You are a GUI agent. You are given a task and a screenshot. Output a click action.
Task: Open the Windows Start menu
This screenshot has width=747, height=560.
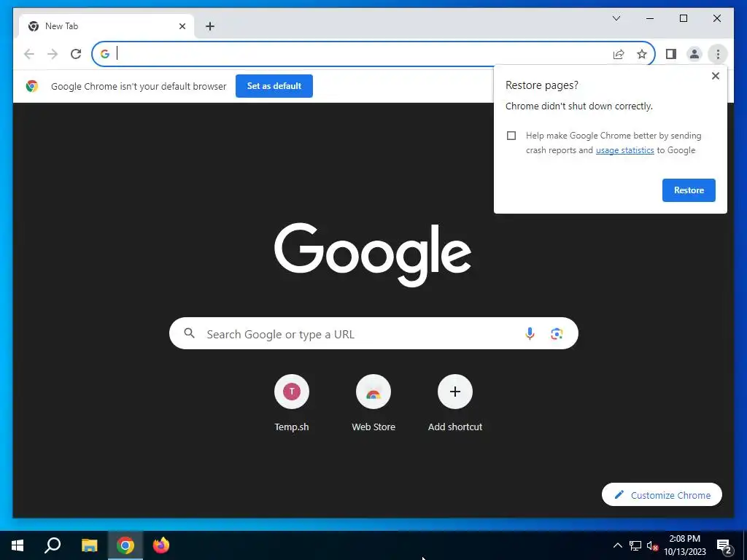(x=18, y=545)
